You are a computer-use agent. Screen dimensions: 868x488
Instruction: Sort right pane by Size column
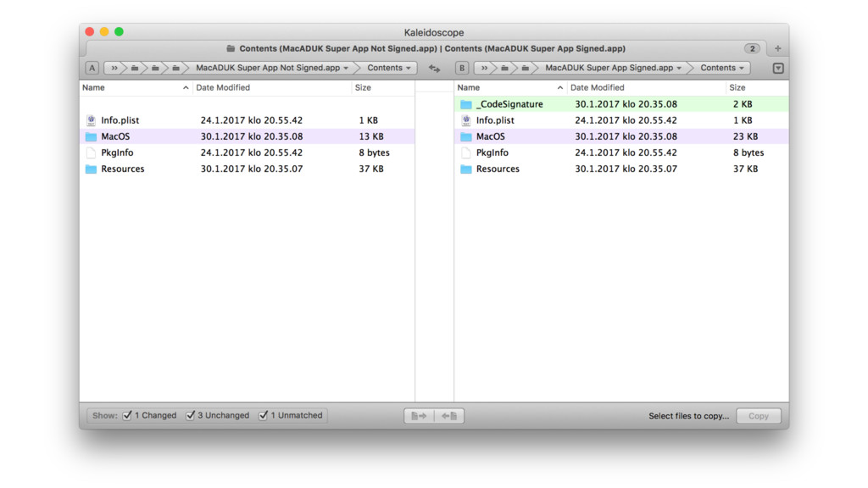(757, 87)
